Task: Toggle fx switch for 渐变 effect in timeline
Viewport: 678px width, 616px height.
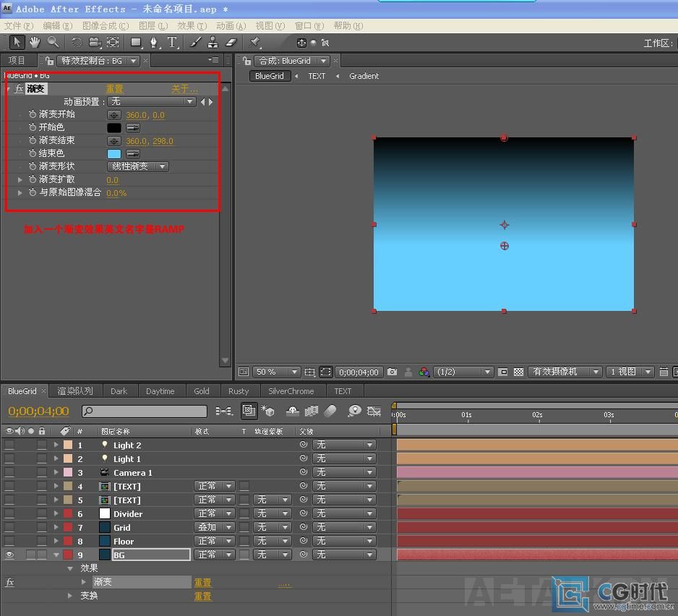Action: (x=9, y=582)
